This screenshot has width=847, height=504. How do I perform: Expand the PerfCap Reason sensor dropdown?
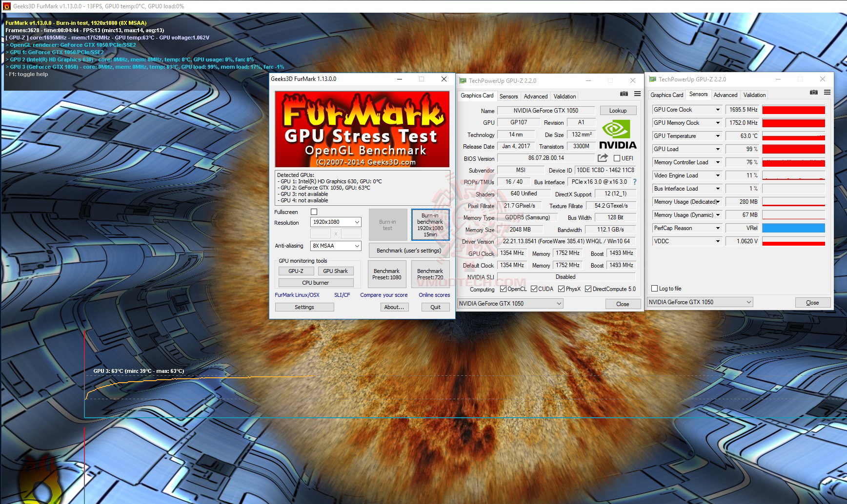(718, 228)
